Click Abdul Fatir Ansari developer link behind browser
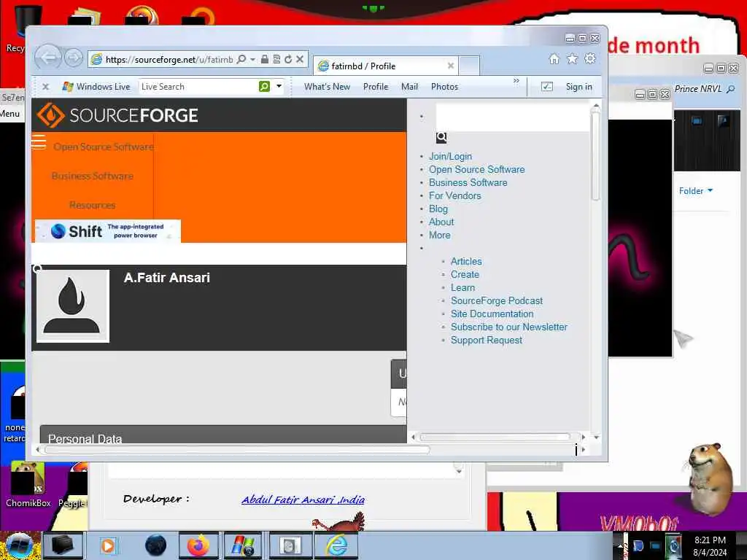The height and width of the screenshot is (560, 747). (x=303, y=499)
